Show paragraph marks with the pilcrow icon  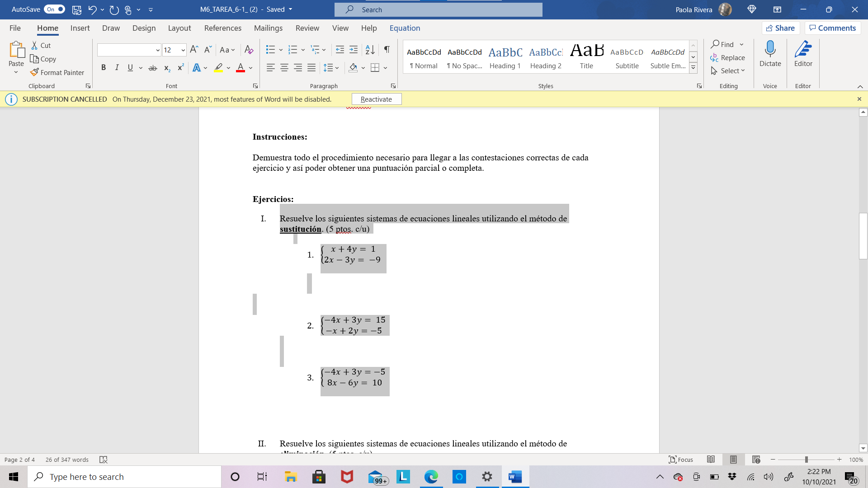tap(387, 50)
